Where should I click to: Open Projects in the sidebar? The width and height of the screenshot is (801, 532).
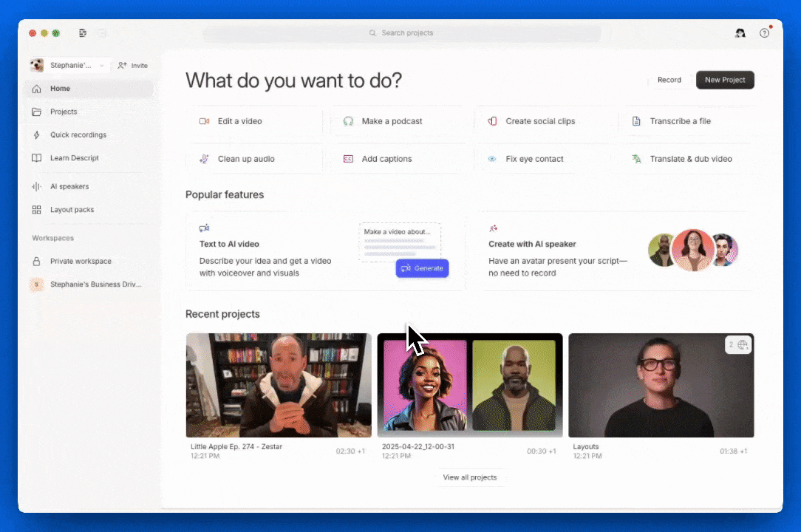[89, 112]
